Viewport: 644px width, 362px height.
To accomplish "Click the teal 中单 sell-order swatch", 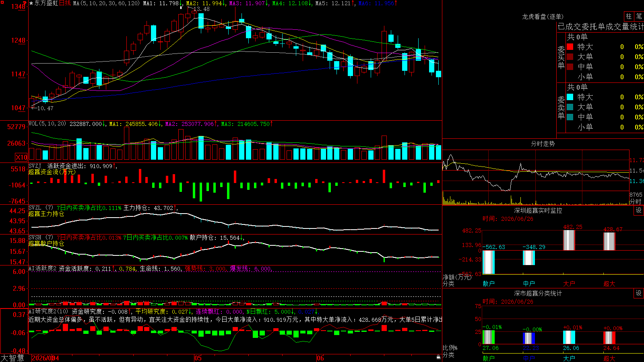I will point(570,117).
